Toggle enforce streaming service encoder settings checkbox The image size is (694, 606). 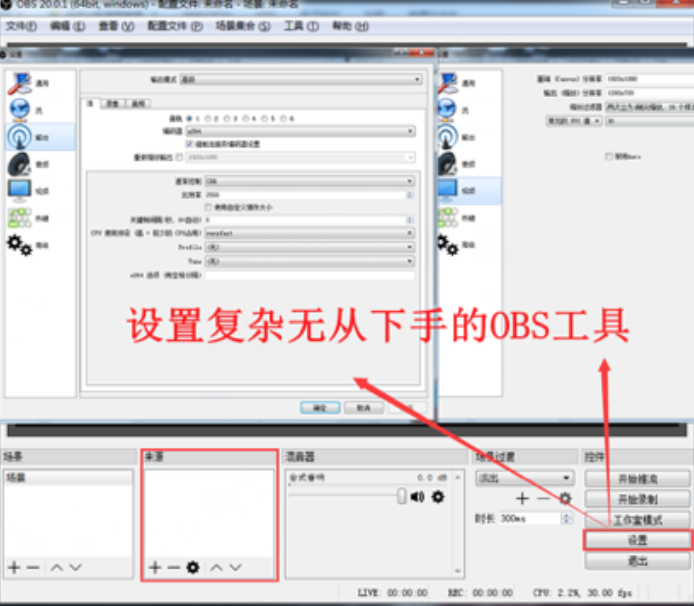point(189,144)
